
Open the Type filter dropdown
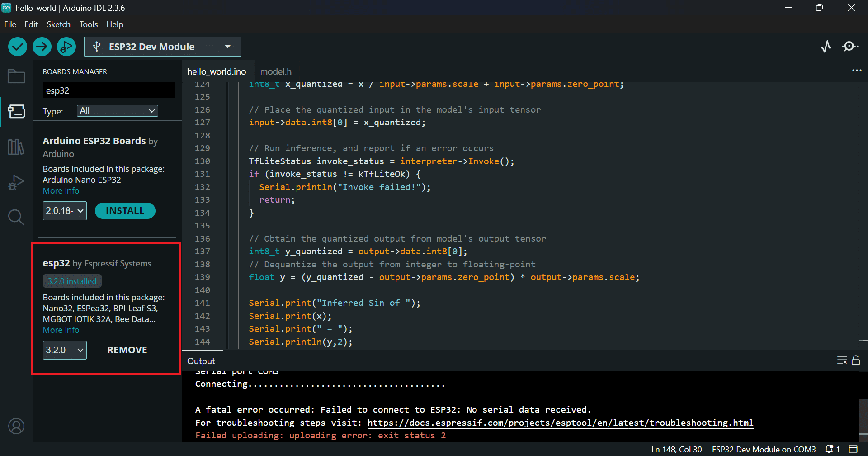click(118, 111)
